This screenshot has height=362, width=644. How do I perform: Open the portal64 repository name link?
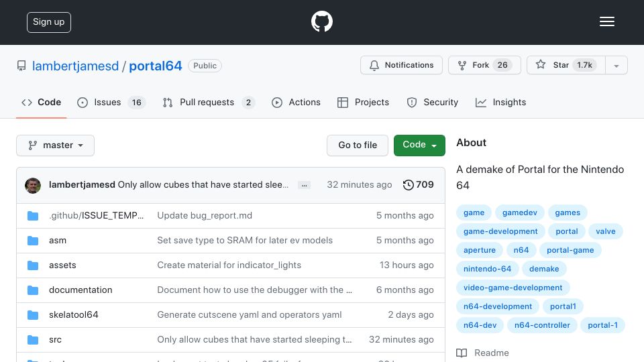point(155,66)
